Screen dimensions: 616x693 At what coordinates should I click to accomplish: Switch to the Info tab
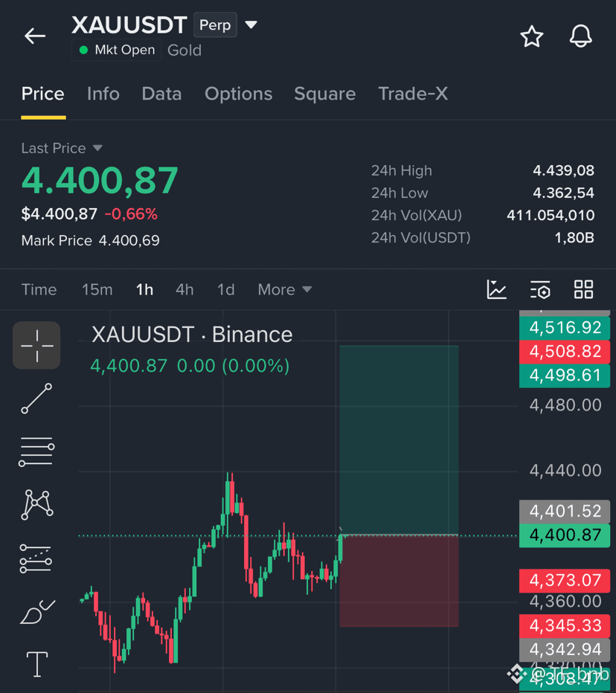tap(103, 94)
